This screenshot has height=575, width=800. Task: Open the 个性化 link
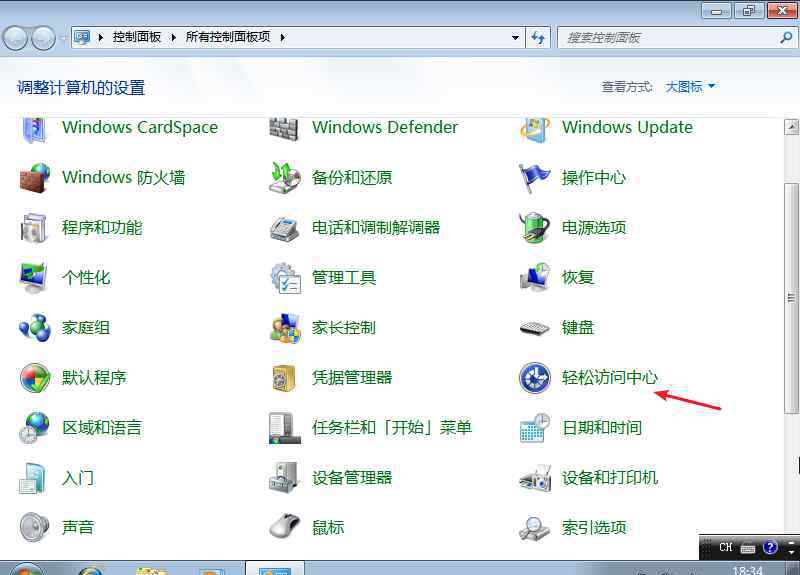point(86,278)
